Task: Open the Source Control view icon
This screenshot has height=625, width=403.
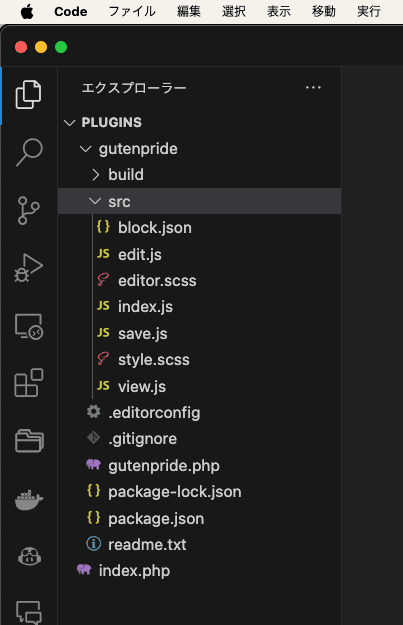Action: (x=29, y=210)
